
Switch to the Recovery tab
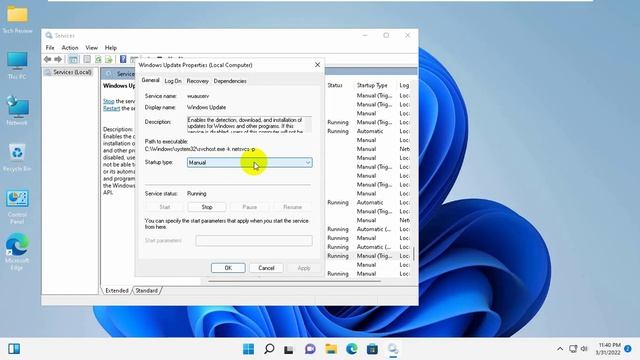[x=198, y=81]
